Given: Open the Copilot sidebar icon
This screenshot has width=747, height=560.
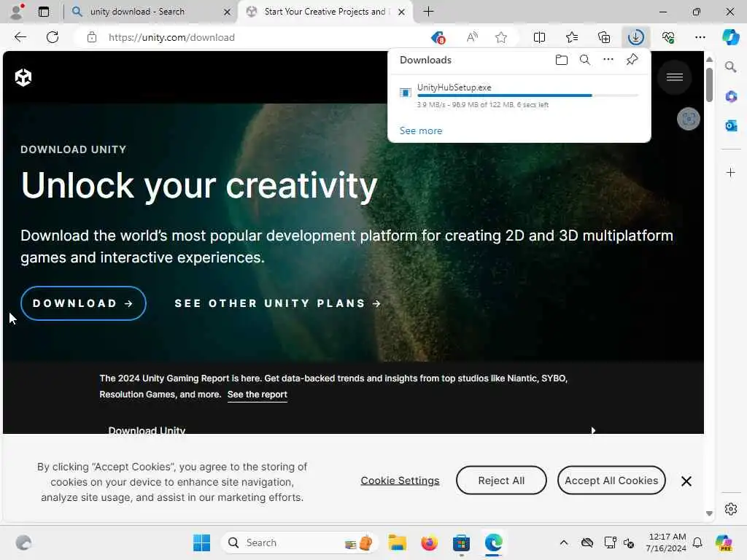Looking at the screenshot, I should pos(730,37).
